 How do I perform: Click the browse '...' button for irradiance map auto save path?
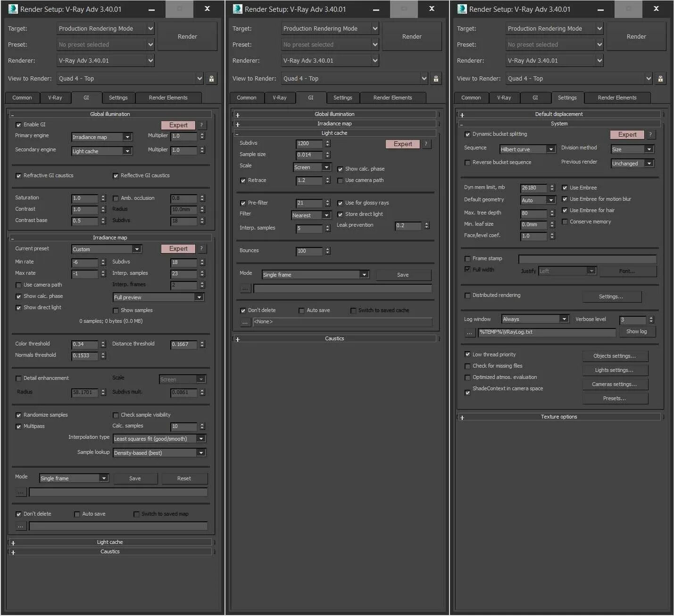[x=21, y=526]
